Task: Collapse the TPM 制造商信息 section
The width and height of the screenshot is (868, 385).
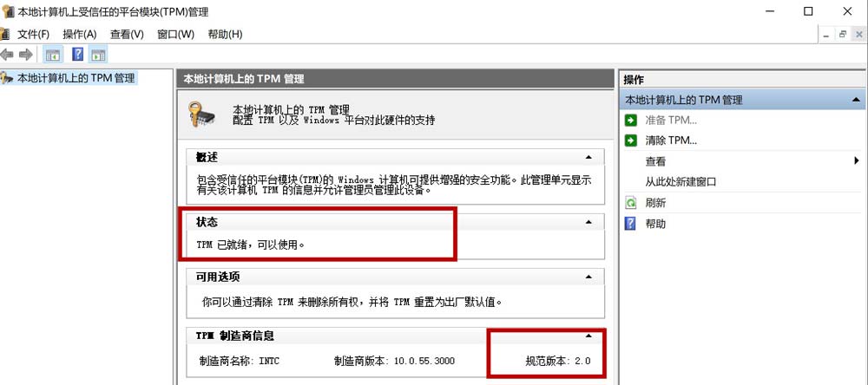Action: pos(589,336)
